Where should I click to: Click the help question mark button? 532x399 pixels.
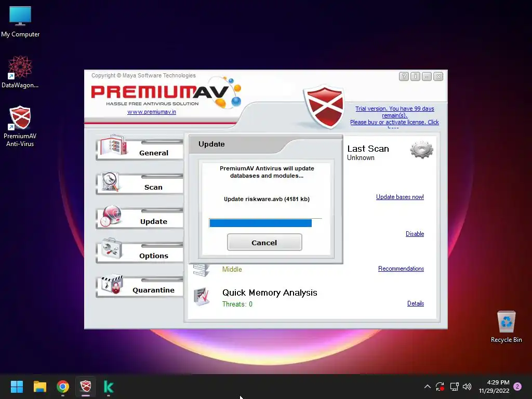click(x=403, y=76)
